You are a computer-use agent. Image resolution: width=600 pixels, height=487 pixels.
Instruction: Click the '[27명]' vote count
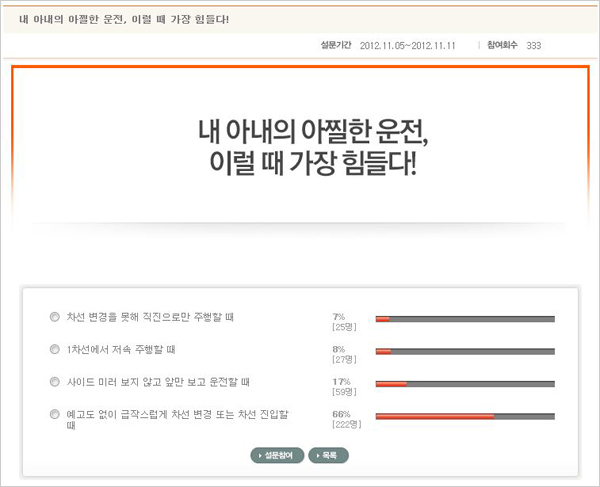(x=344, y=360)
